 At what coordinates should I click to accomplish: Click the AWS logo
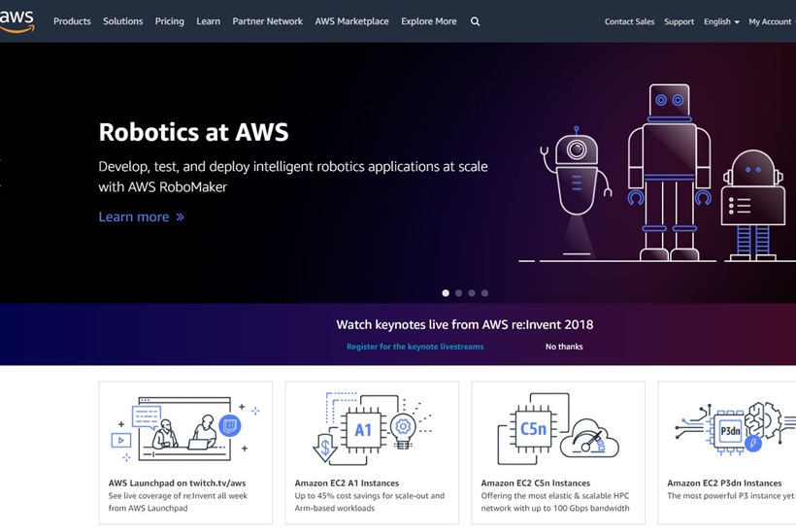point(17,21)
